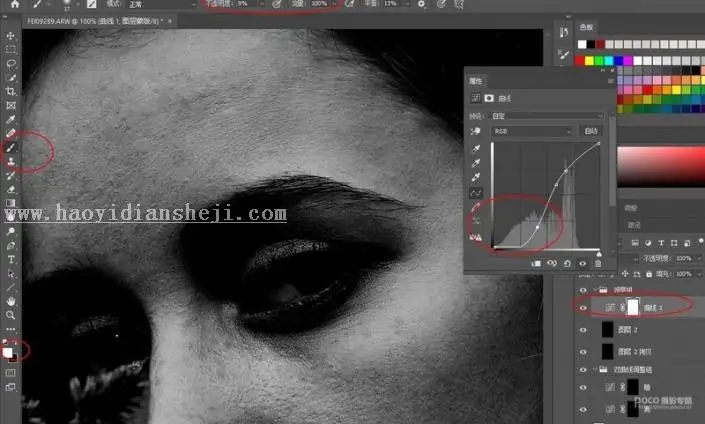Filter layers by type layers (T icon)

click(661, 243)
